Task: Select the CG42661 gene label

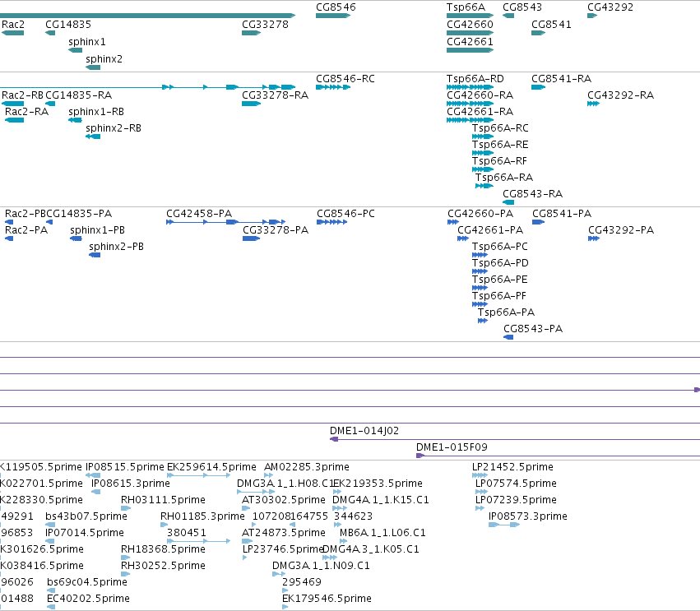Action: point(470,42)
